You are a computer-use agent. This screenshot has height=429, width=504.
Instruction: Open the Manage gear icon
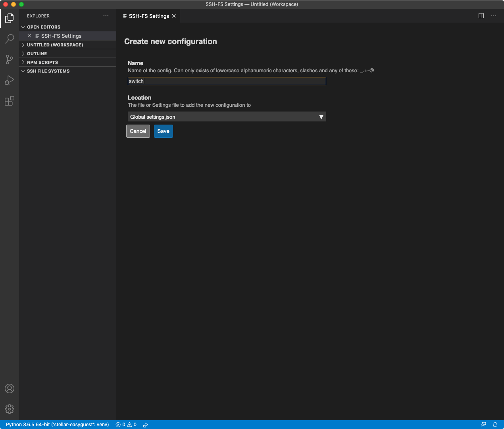(x=10, y=409)
